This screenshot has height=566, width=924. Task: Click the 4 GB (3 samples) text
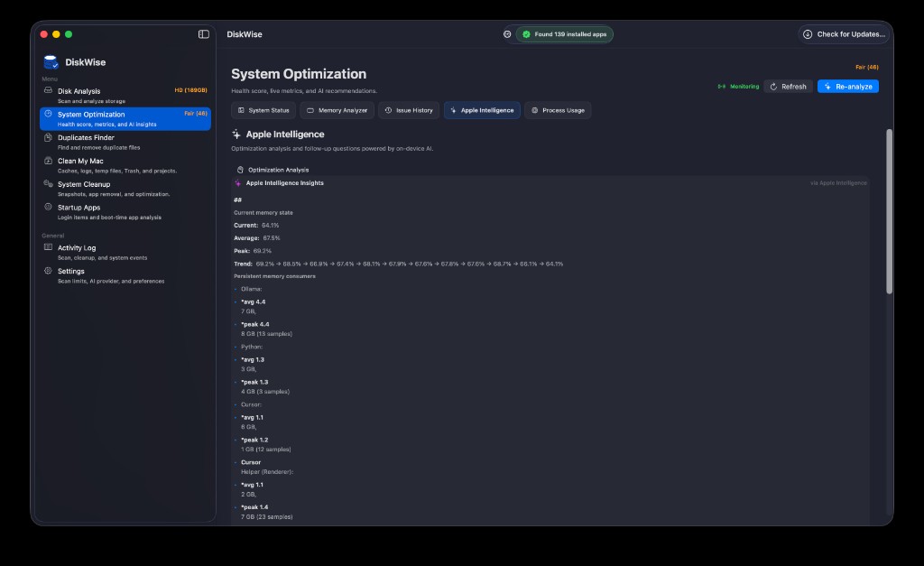pos(265,392)
